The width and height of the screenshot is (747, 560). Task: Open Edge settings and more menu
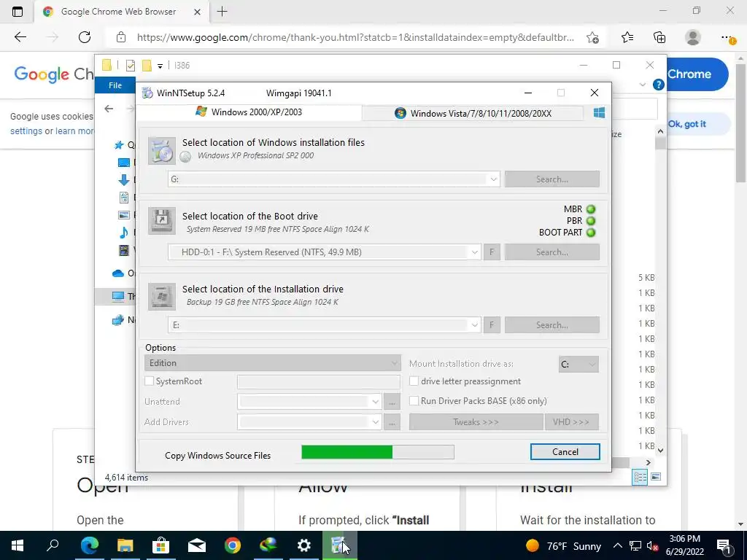(727, 37)
